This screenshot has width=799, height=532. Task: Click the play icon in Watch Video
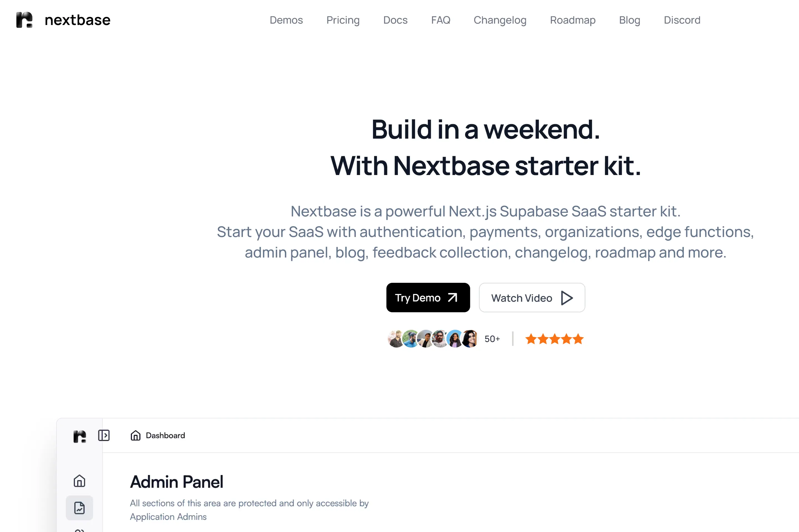(567, 298)
